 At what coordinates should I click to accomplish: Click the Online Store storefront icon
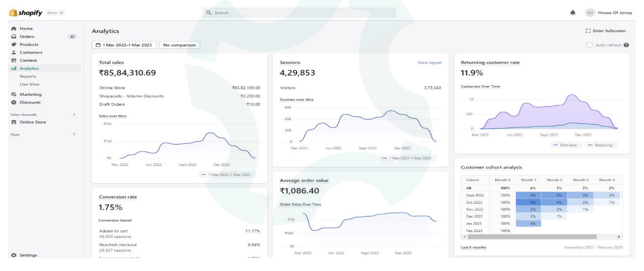point(14,122)
